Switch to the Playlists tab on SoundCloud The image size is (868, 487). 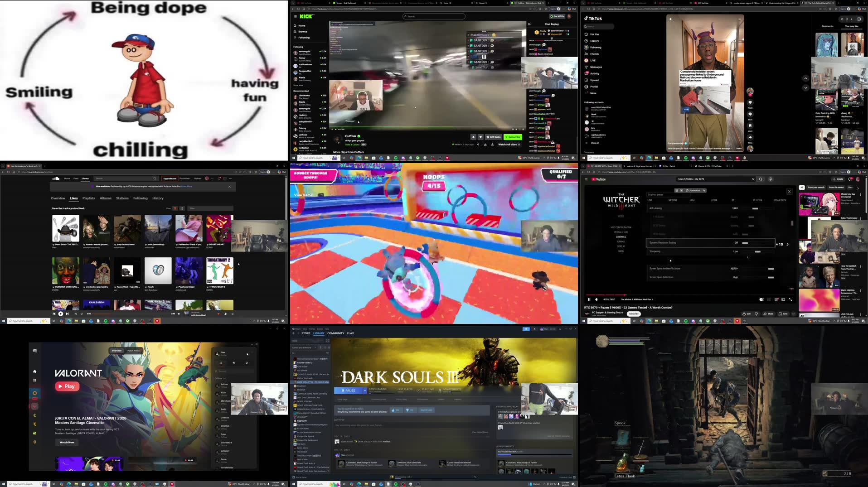coord(89,198)
